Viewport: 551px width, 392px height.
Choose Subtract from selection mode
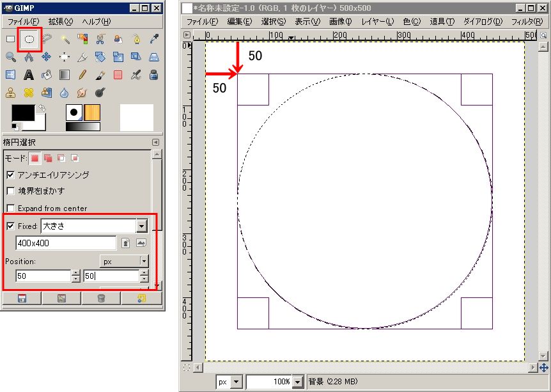point(61,158)
